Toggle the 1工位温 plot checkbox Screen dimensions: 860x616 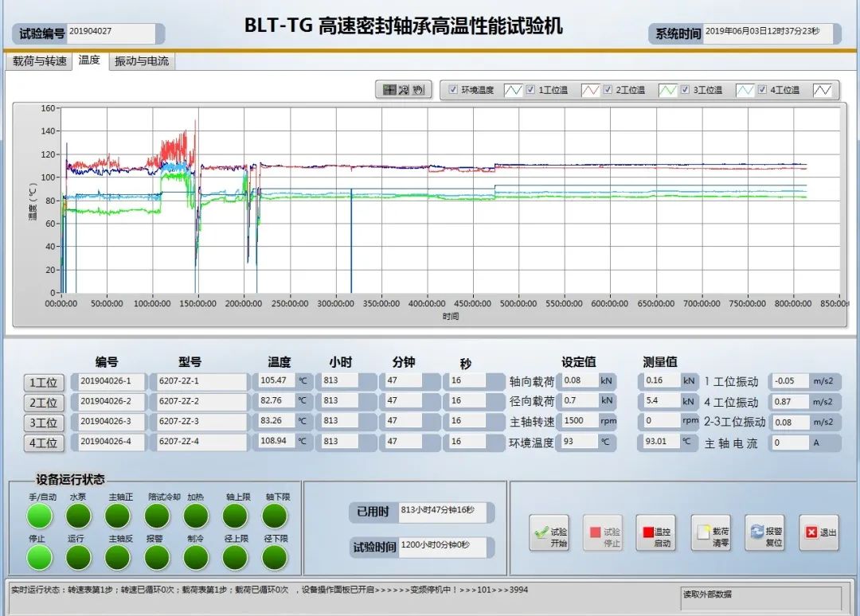tap(530, 90)
